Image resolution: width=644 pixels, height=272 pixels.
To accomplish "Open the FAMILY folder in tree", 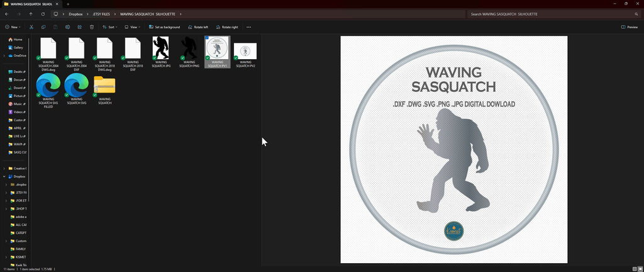I will (x=18, y=249).
